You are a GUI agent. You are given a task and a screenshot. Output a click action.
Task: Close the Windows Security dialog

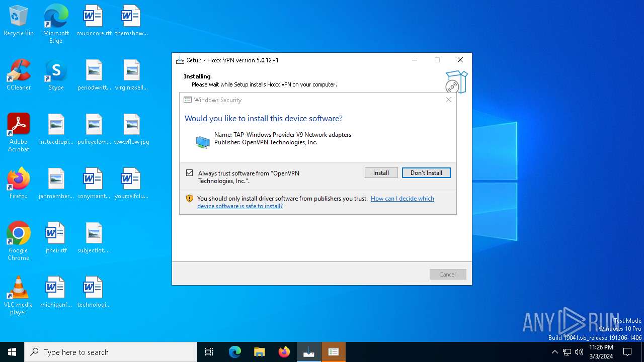449,100
